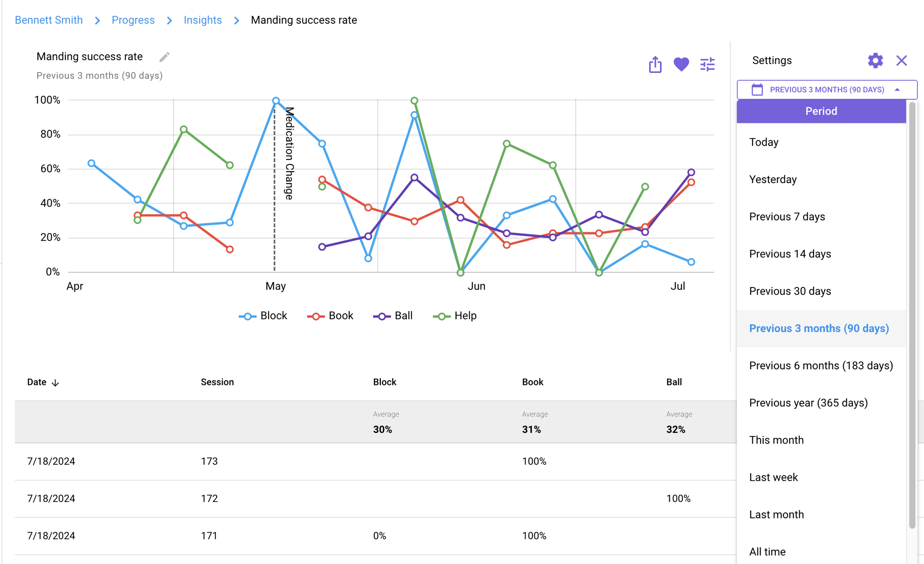Open the Bennett Smith breadcrumb link
924x564 pixels.
[49, 20]
